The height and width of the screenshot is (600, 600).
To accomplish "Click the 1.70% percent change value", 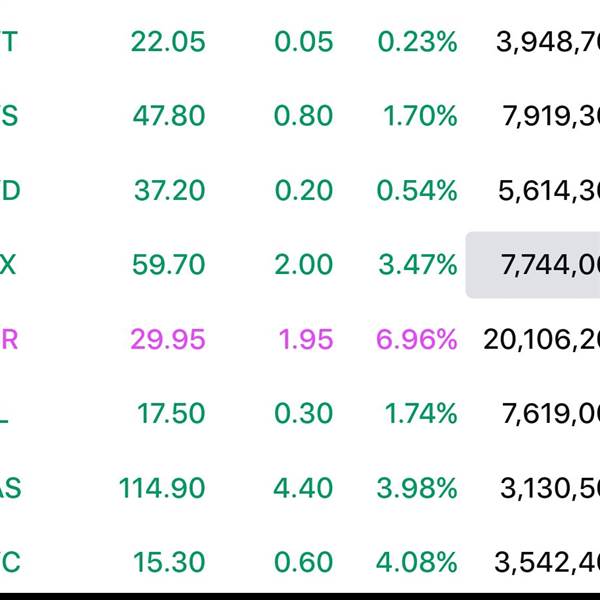I will (x=419, y=116).
